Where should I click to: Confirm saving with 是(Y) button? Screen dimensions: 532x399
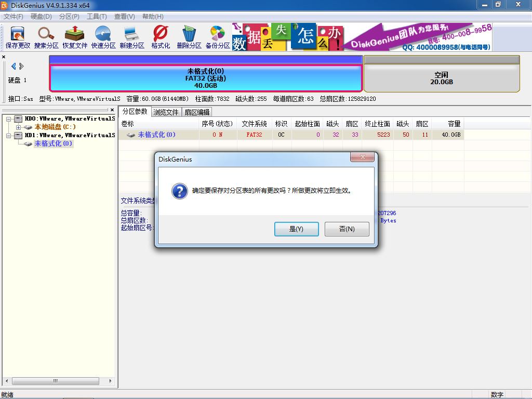[x=296, y=229]
